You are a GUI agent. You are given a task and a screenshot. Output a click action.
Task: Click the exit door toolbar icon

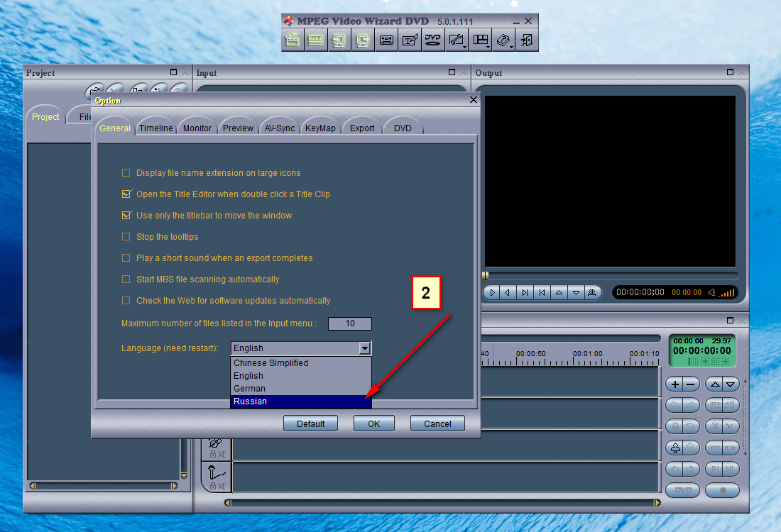pos(527,40)
